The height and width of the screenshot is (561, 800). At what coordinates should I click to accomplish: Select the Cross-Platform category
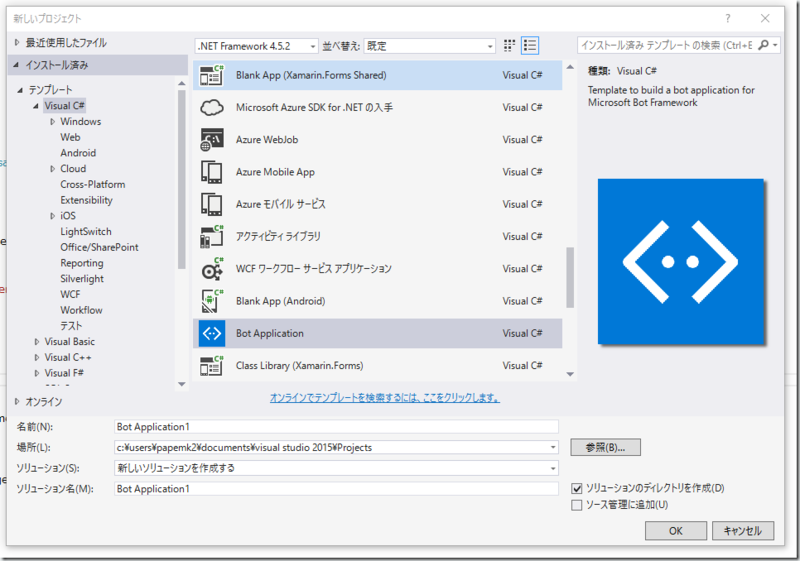pos(92,185)
